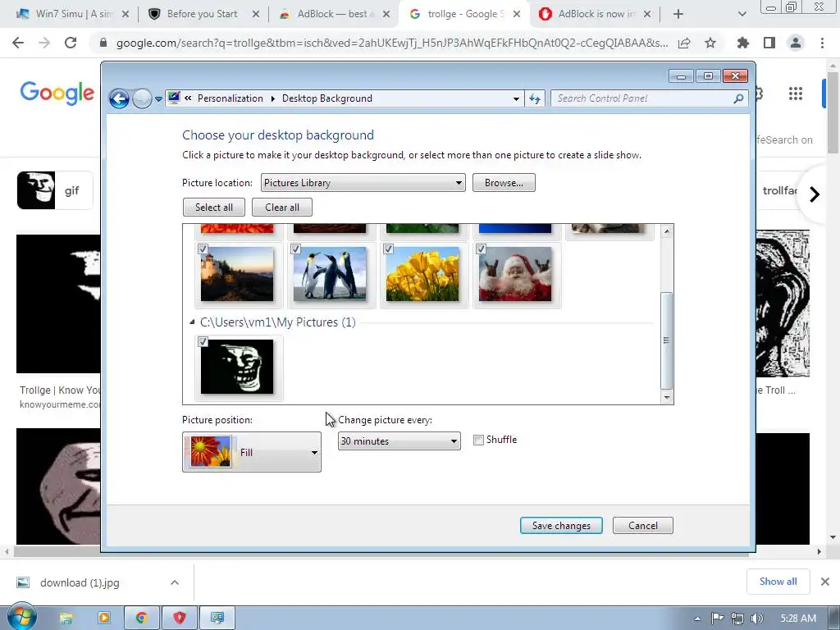Select the penguins wallpaper thumbnail
The image size is (840, 630).
[330, 275]
